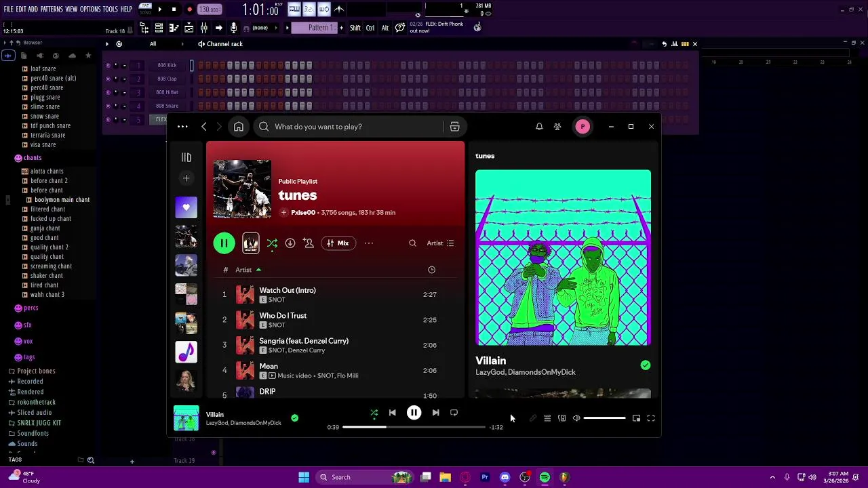Viewport: 868px width, 488px height.
Task: Open Spotify three-dot main menu
Action: pyautogui.click(x=182, y=127)
